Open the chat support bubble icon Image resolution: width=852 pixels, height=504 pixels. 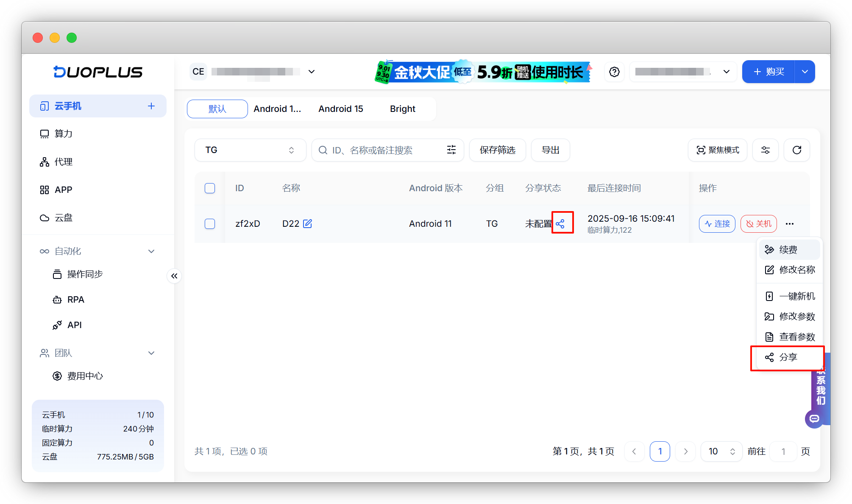point(814,419)
